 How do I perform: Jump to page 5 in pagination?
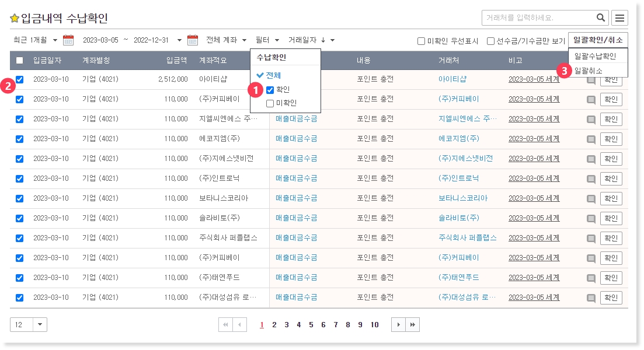pos(311,325)
